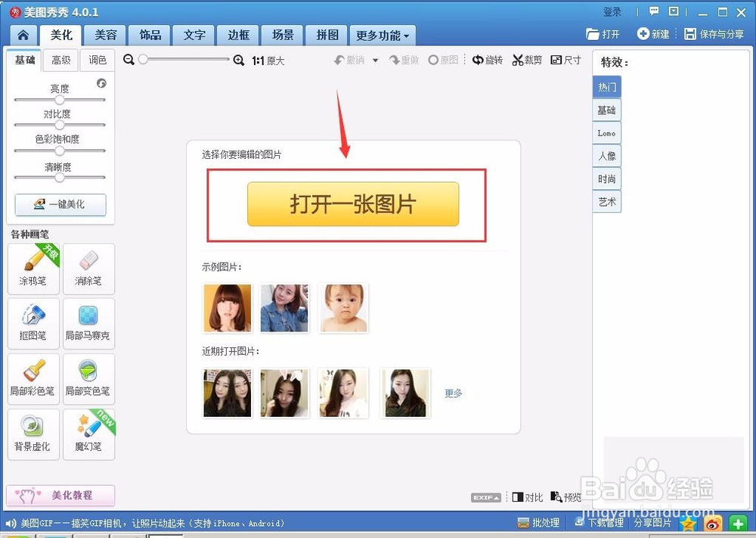Select the 涂鸦笔 doodle pen tool
Image resolution: width=756 pixels, height=538 pixels.
33,269
